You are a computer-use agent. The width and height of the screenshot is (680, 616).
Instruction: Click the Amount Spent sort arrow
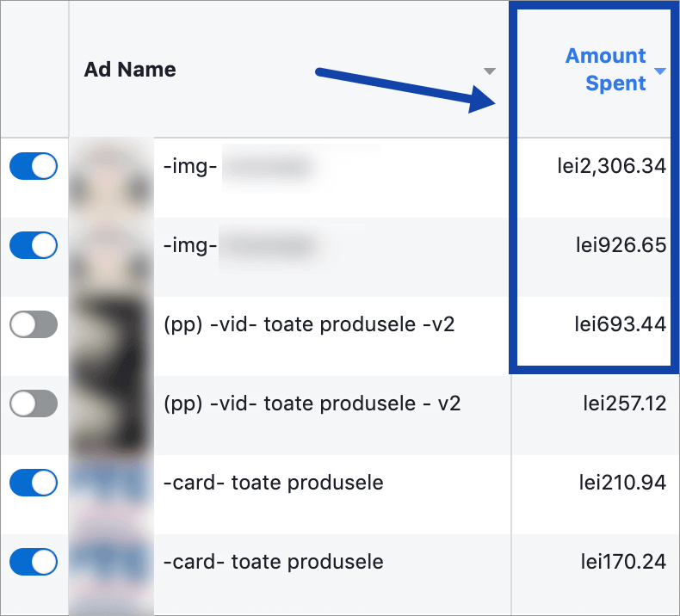[x=660, y=71]
